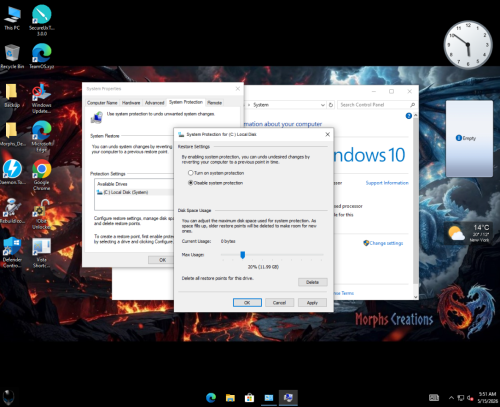This screenshot has height=407, width=500.
Task: Click the network tray icon
Action: click(461, 398)
